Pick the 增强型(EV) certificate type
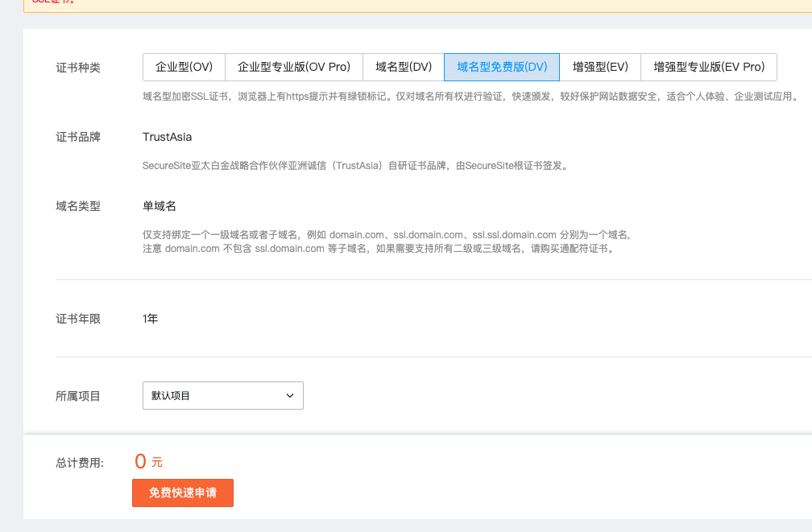The image size is (812, 532). coord(600,68)
